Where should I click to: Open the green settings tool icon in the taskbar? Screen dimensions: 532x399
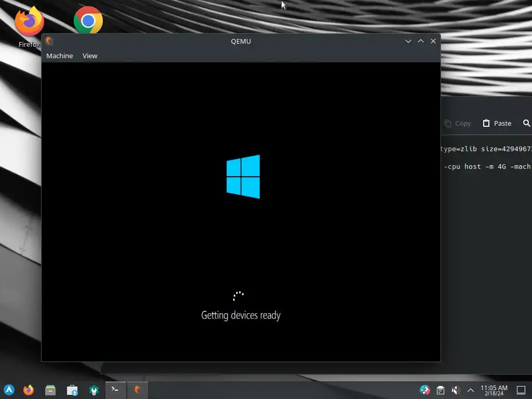pos(94,390)
